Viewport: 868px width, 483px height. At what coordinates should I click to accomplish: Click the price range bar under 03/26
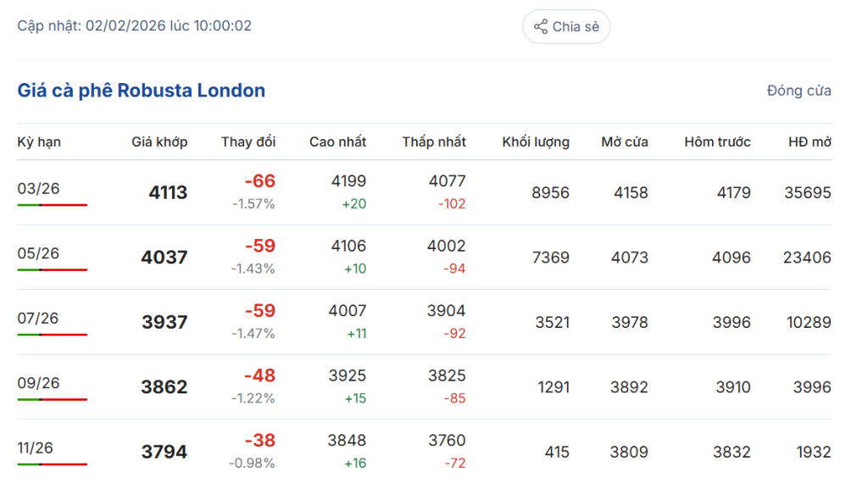click(53, 205)
